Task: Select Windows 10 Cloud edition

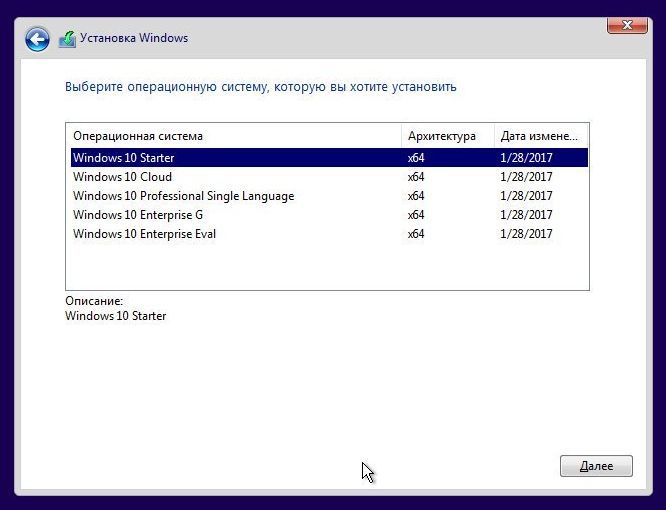Action: pos(122,177)
